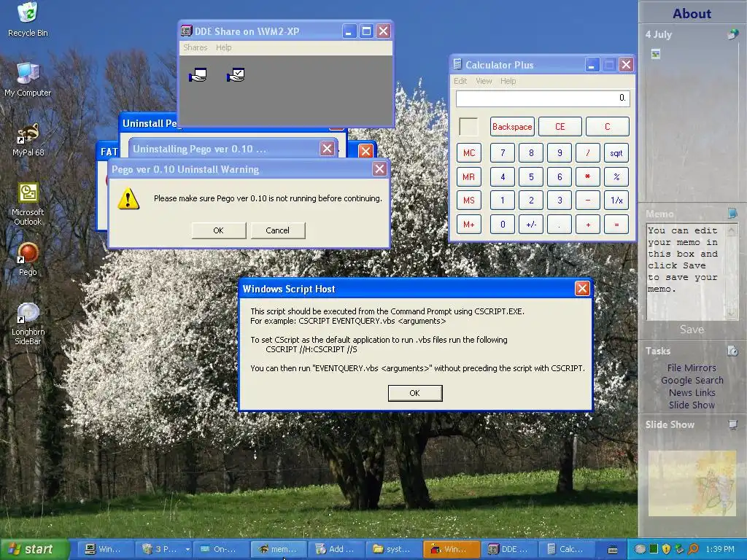The width and height of the screenshot is (747, 560).
Task: Select the Pego desktop shortcut
Action: (x=28, y=260)
